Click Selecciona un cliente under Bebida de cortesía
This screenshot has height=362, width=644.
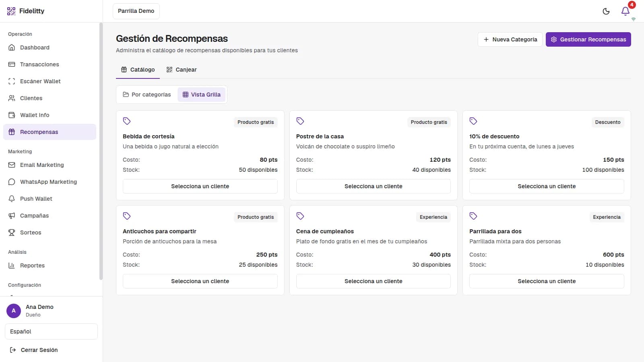pos(200,186)
